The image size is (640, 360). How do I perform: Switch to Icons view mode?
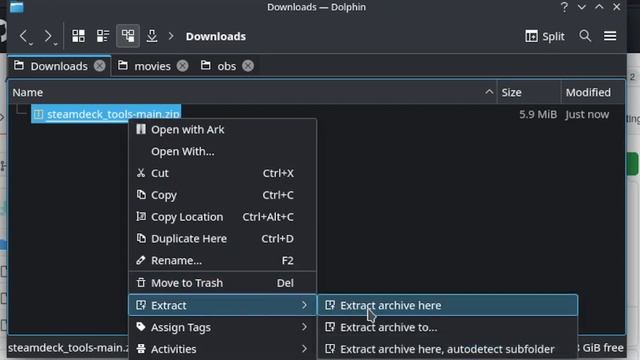pyautogui.click(x=78, y=36)
